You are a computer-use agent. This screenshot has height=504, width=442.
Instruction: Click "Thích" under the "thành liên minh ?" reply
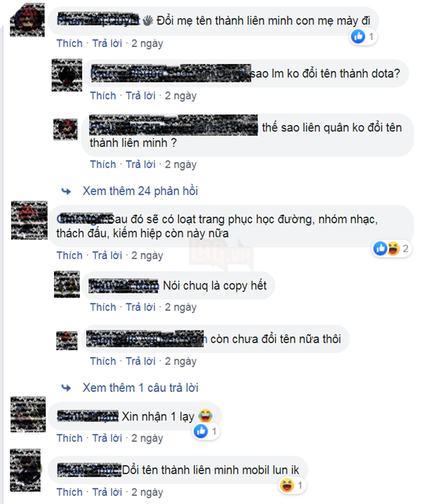tap(103, 164)
